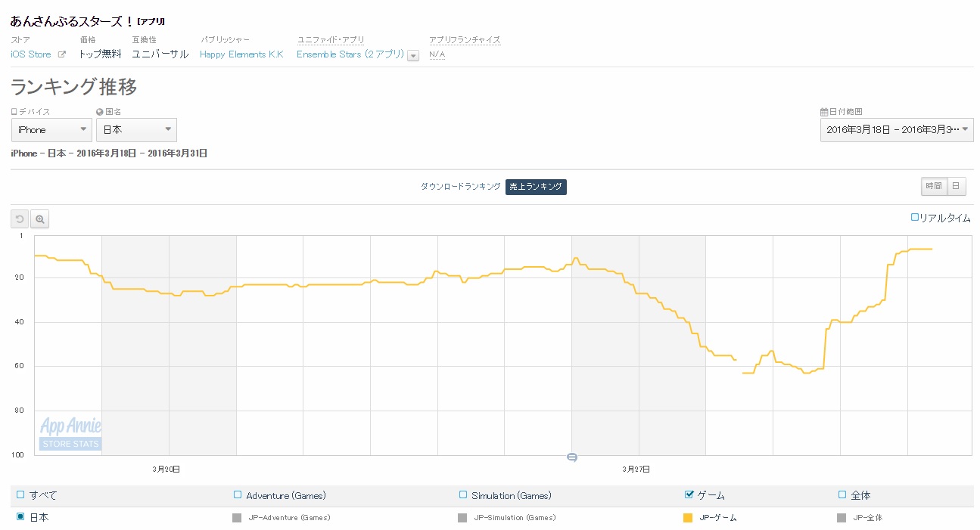Click the external link icon beside iOS Store
This screenshot has height=530, width=980.
62,54
